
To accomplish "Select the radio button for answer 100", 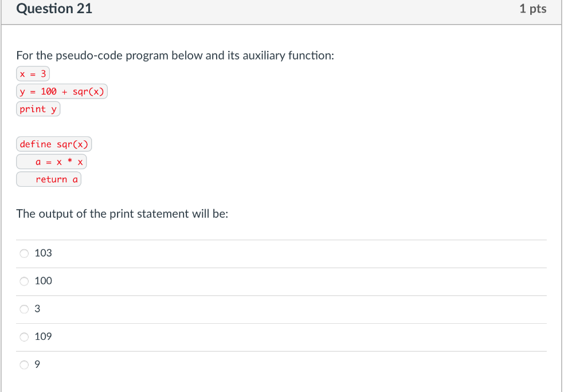I will (24, 281).
